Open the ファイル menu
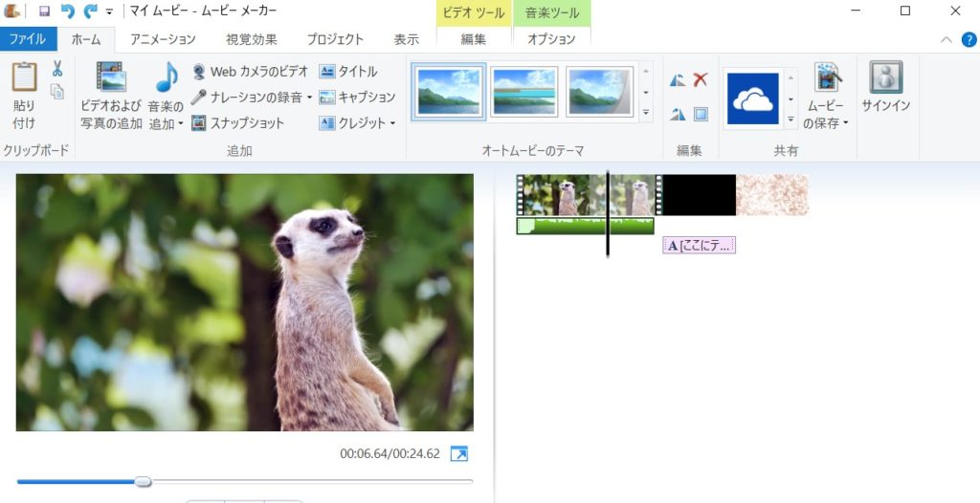Screen dimensions: 980x503 pos(28,39)
